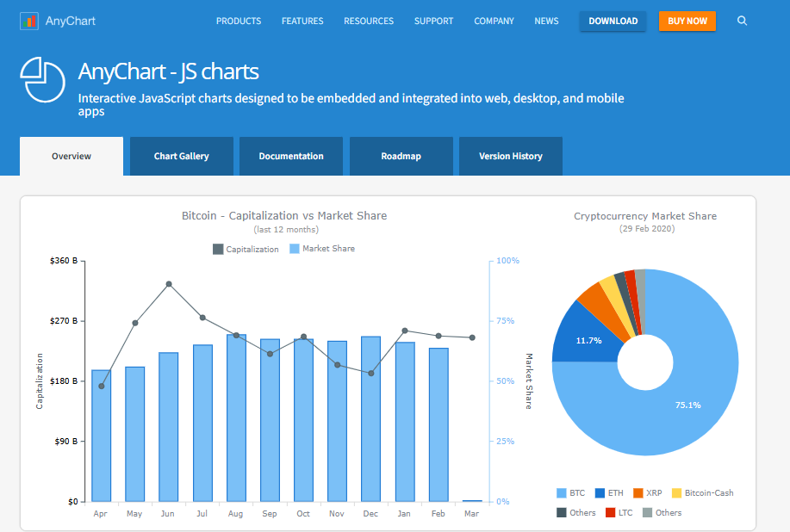Open the Features menu item

pos(302,21)
